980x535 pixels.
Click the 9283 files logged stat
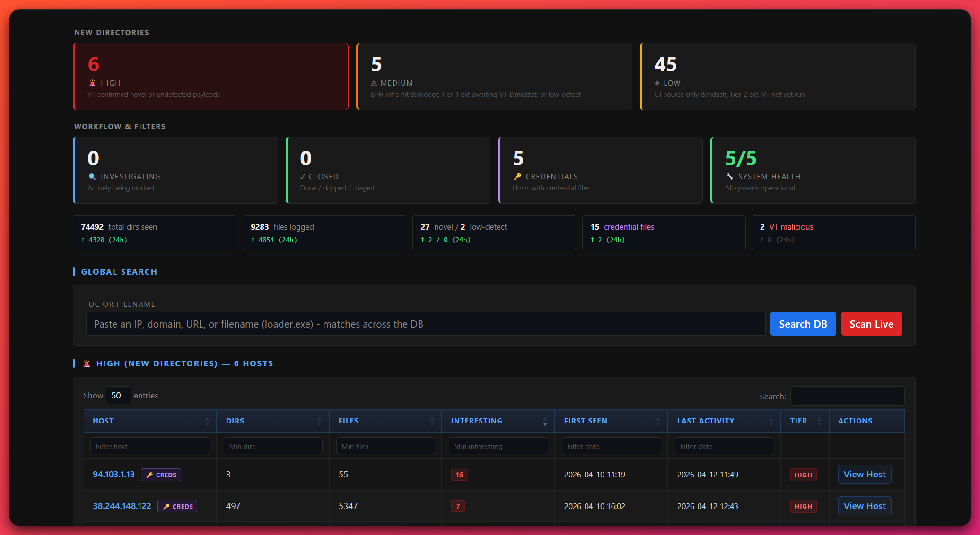click(324, 233)
